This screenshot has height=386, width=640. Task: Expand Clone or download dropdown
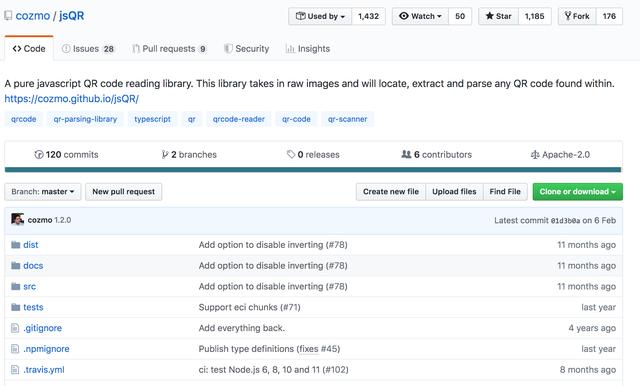[578, 192]
